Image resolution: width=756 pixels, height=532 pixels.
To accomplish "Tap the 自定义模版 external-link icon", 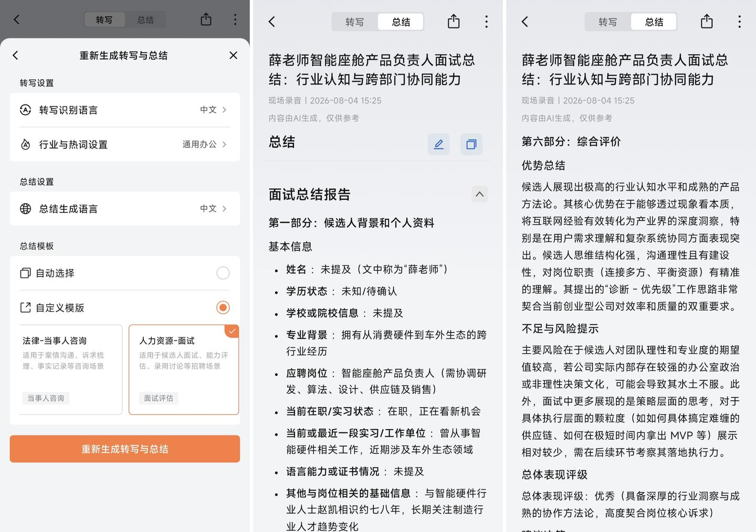I will point(25,307).
